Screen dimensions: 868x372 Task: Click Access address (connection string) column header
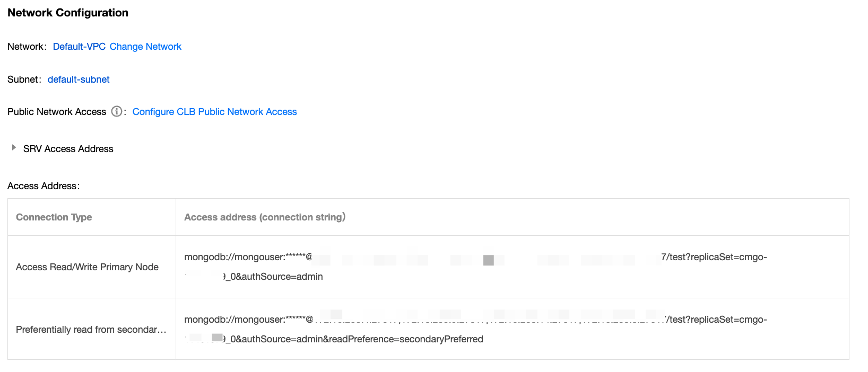[265, 217]
